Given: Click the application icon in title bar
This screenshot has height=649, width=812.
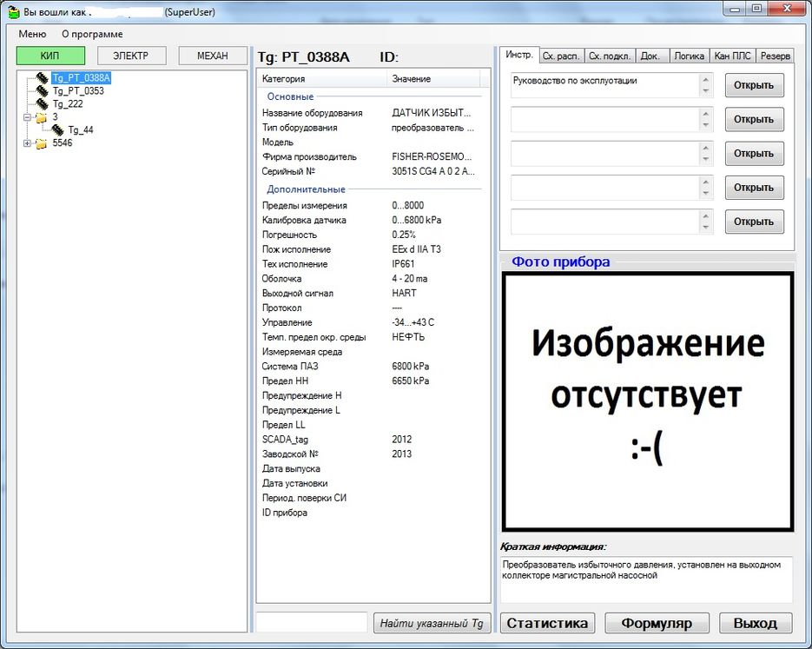Looking at the screenshot, I should [x=13, y=12].
